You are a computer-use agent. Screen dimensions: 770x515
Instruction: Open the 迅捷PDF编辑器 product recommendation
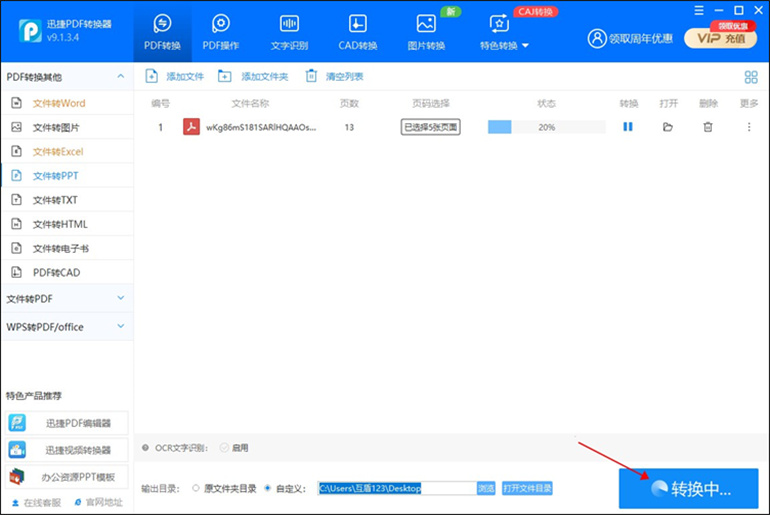pos(67,423)
